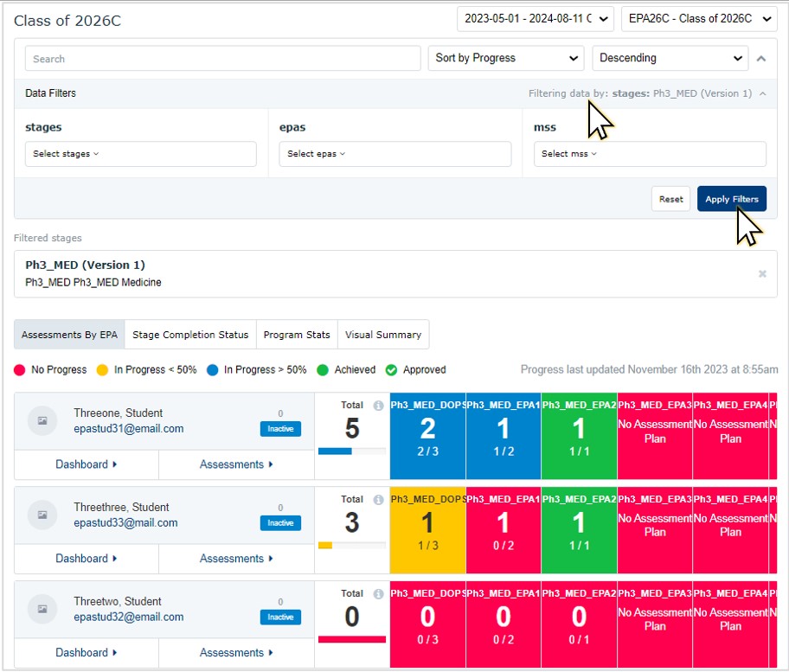
Task: Click the red No Progress legend dot
Action: point(20,370)
